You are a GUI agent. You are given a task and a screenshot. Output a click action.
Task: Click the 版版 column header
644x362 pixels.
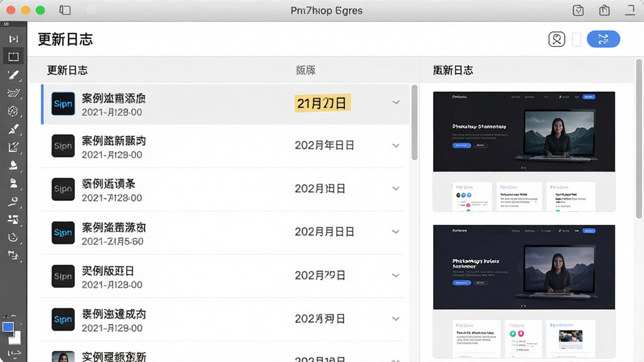(x=306, y=70)
